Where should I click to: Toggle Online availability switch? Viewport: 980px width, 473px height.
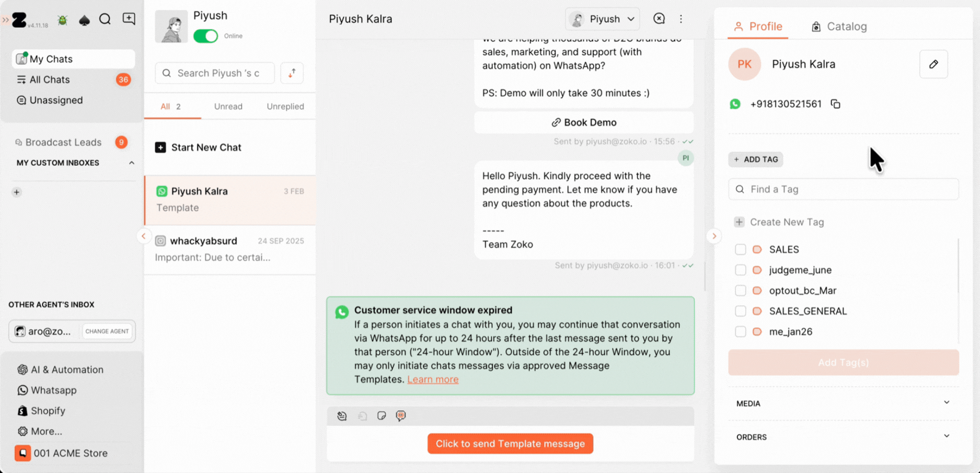tap(205, 36)
